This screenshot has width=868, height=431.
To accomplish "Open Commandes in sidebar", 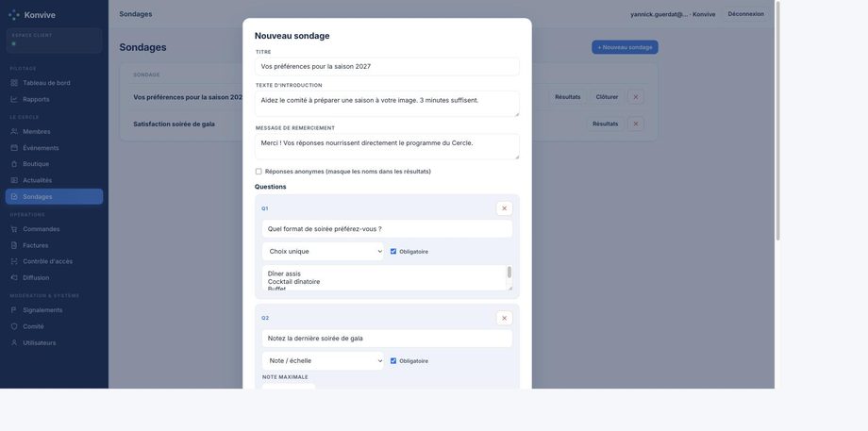I will tap(55, 229).
